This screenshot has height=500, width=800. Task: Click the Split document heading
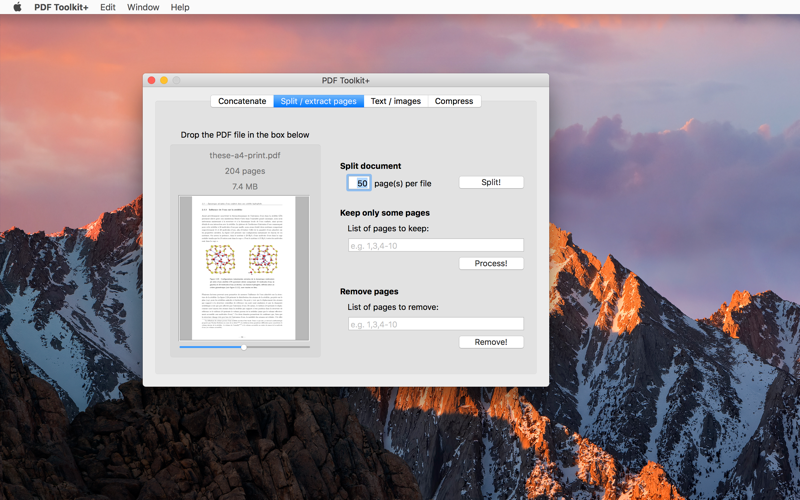pos(370,166)
